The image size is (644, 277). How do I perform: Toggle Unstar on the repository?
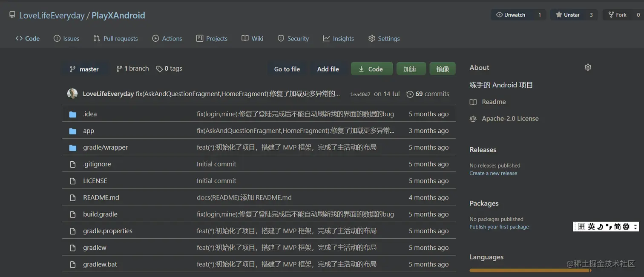[567, 15]
